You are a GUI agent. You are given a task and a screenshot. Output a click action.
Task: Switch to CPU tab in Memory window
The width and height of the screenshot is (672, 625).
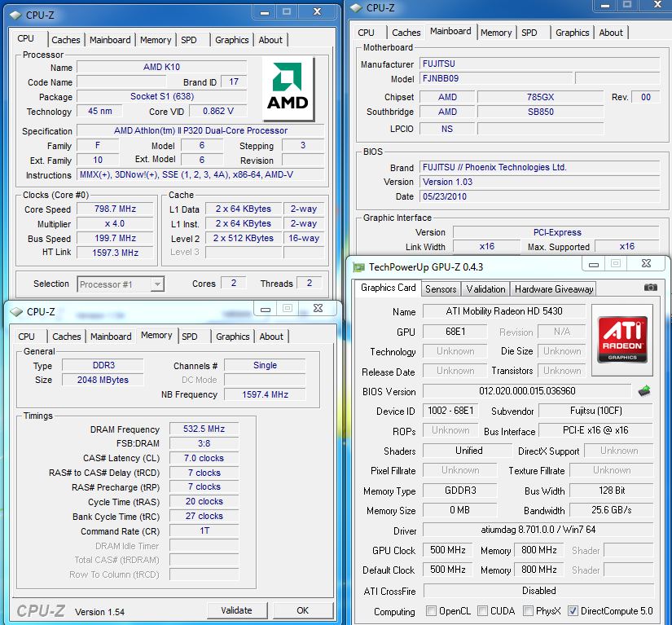pyautogui.click(x=26, y=337)
